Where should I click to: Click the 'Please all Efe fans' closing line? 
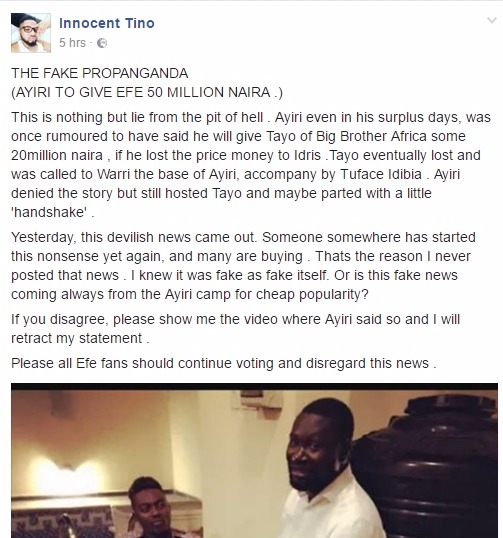[x=223, y=363]
